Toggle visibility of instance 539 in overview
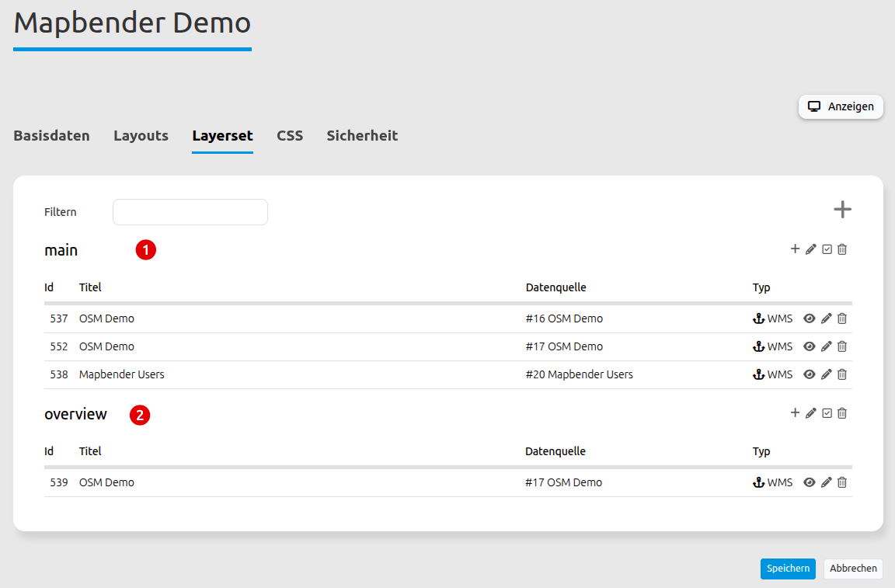Screen dimensions: 895x588 point(810,482)
